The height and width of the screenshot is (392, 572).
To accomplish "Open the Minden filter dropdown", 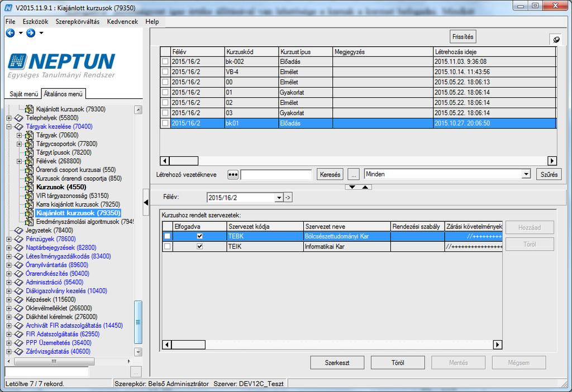I will coord(526,174).
